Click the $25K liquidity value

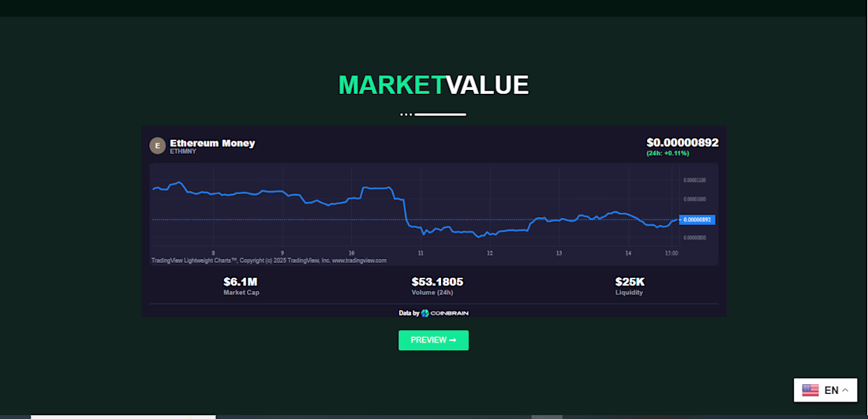click(x=630, y=282)
